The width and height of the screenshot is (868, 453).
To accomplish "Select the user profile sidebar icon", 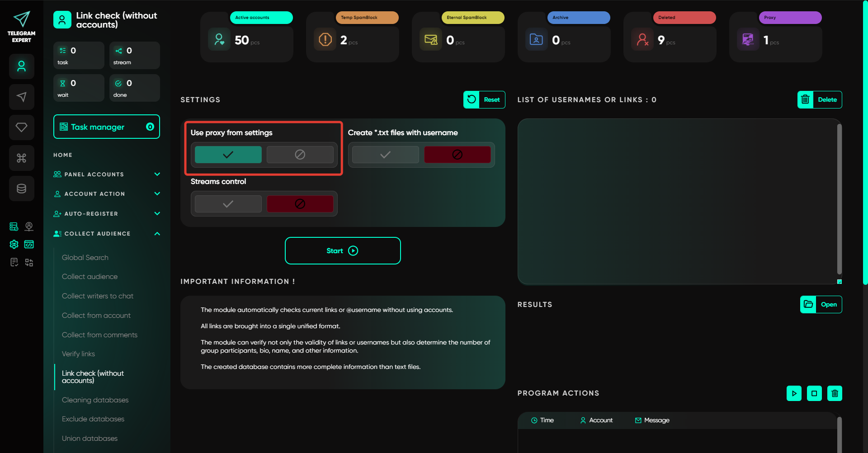I will [21, 66].
